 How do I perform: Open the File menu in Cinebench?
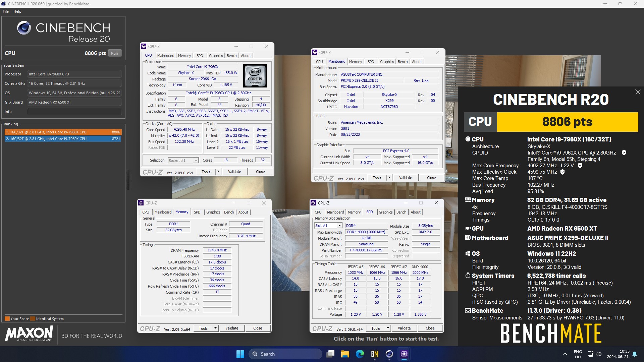click(x=6, y=11)
